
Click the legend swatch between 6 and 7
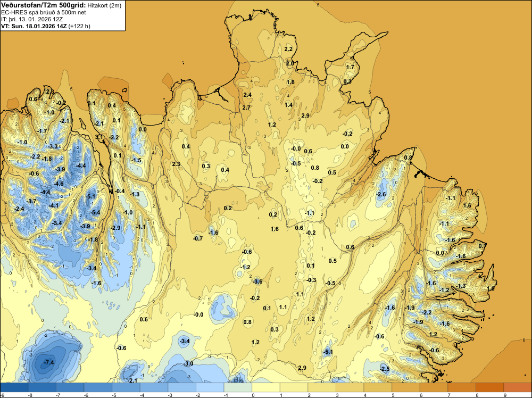click(x=434, y=387)
